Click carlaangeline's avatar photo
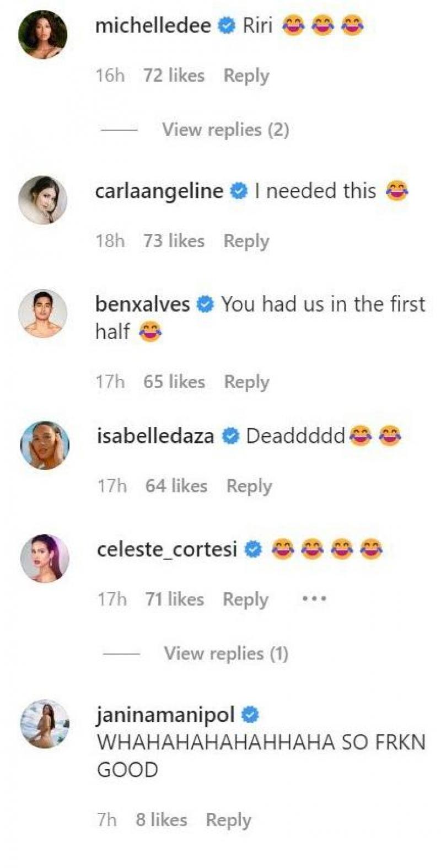This screenshot has height=868, width=441. point(43,200)
